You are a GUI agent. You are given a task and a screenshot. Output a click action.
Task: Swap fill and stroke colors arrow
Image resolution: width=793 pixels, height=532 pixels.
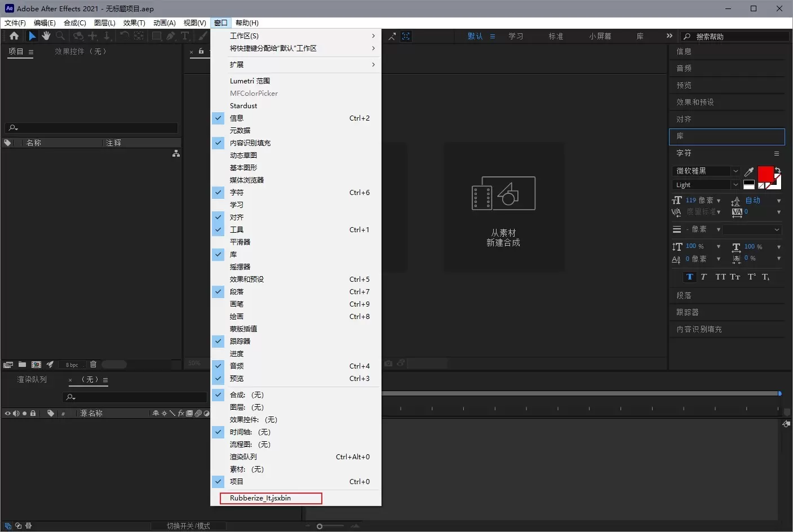tap(778, 170)
